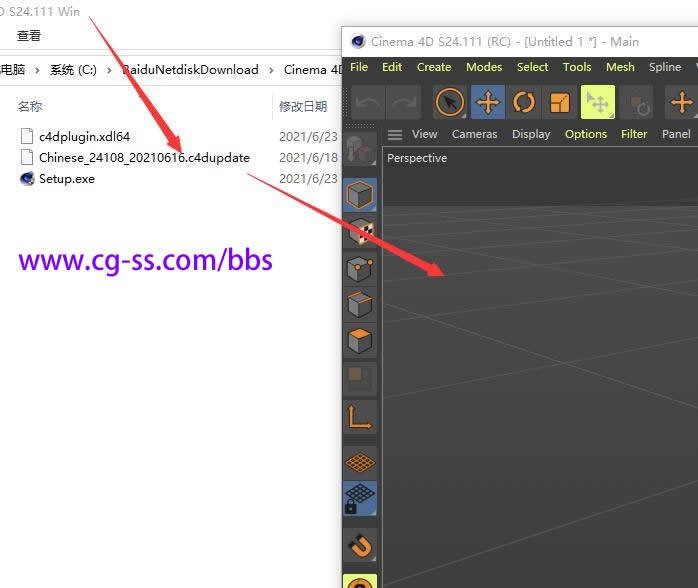Click the Undo arrow in Cinema 4D toolbar
Image resolution: width=698 pixels, height=588 pixels.
[x=368, y=102]
